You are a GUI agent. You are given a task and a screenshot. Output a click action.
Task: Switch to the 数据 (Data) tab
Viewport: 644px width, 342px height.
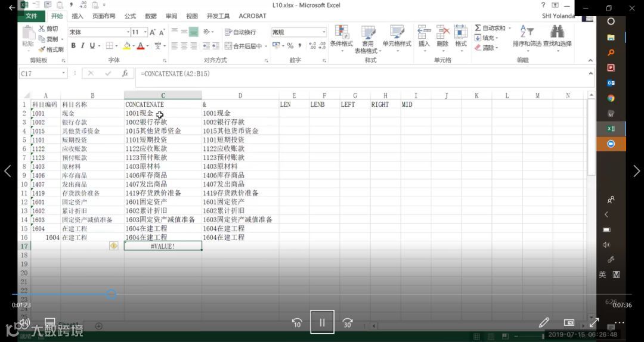[x=151, y=16]
